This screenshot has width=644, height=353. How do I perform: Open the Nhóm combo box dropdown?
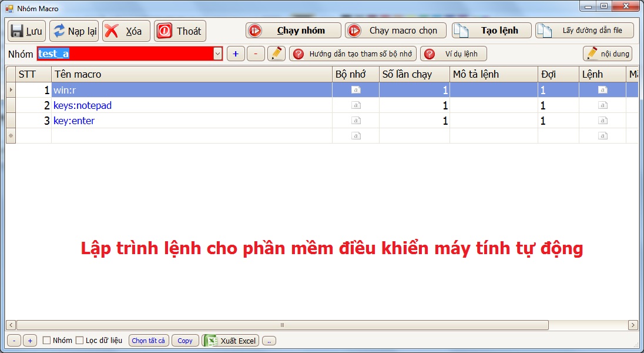(219, 54)
